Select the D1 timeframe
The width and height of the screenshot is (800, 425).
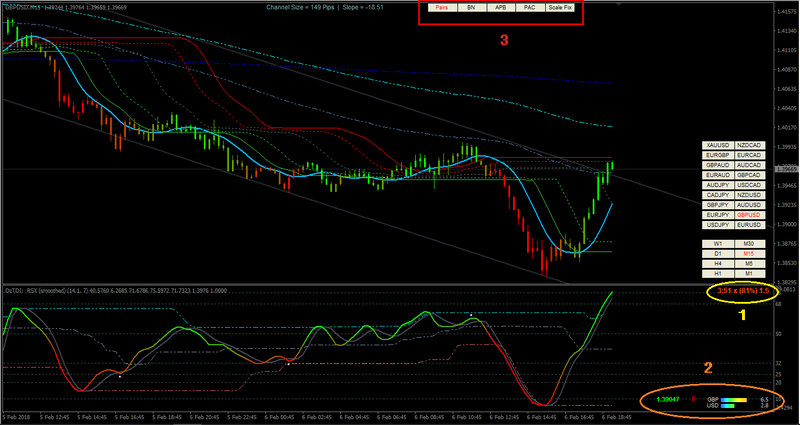[718, 254]
